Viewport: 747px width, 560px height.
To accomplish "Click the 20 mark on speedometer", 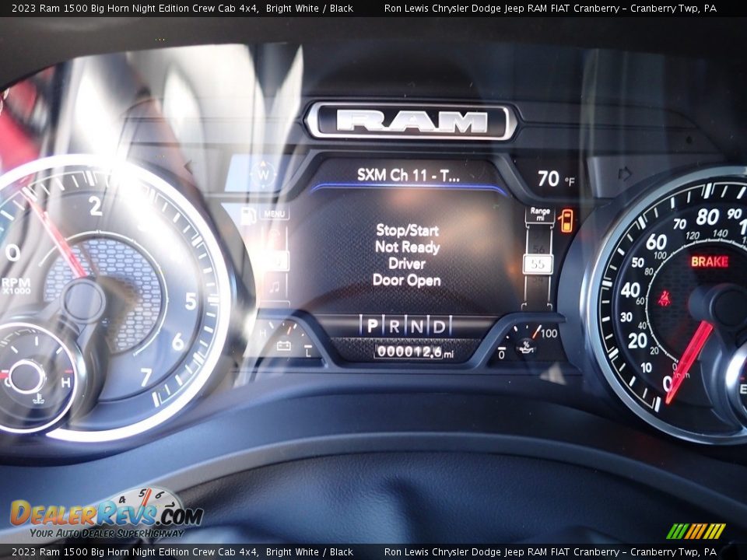I will [x=637, y=341].
